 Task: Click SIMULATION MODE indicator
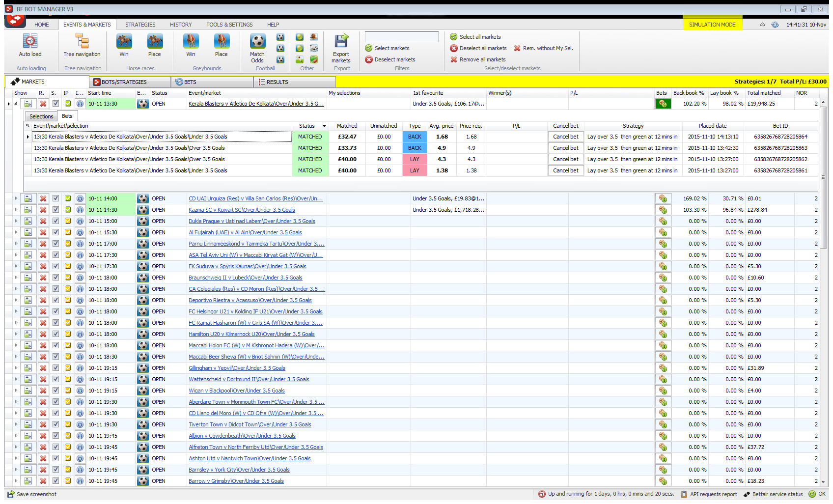point(712,25)
